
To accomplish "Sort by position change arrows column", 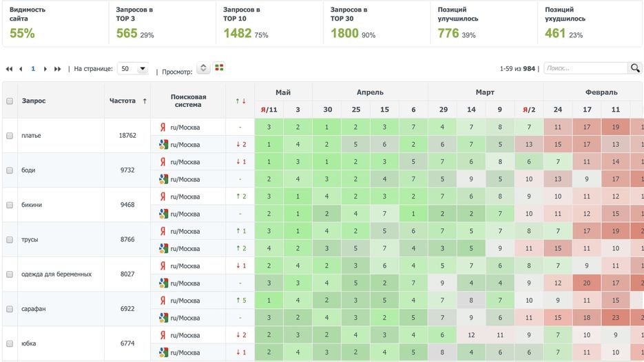I will point(240,101).
